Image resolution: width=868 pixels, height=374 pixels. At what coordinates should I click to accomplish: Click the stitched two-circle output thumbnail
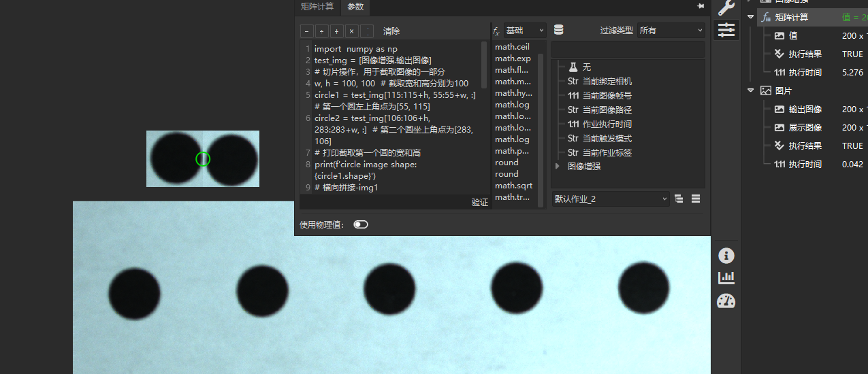203,158
